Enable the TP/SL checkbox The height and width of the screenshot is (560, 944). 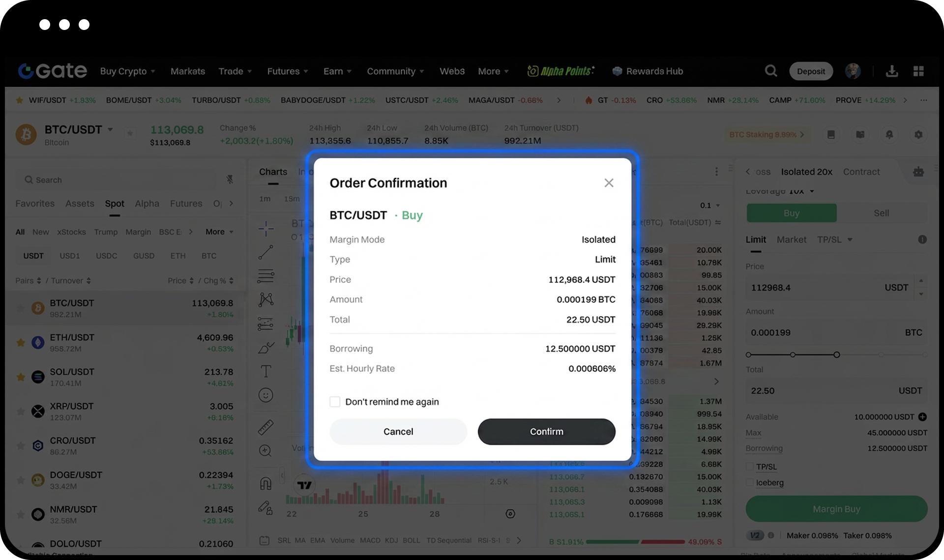click(750, 467)
